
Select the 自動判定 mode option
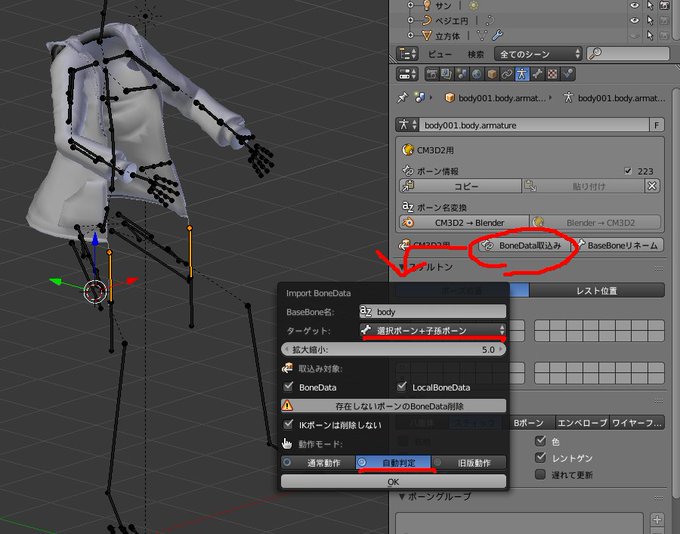pyautogui.click(x=393, y=463)
